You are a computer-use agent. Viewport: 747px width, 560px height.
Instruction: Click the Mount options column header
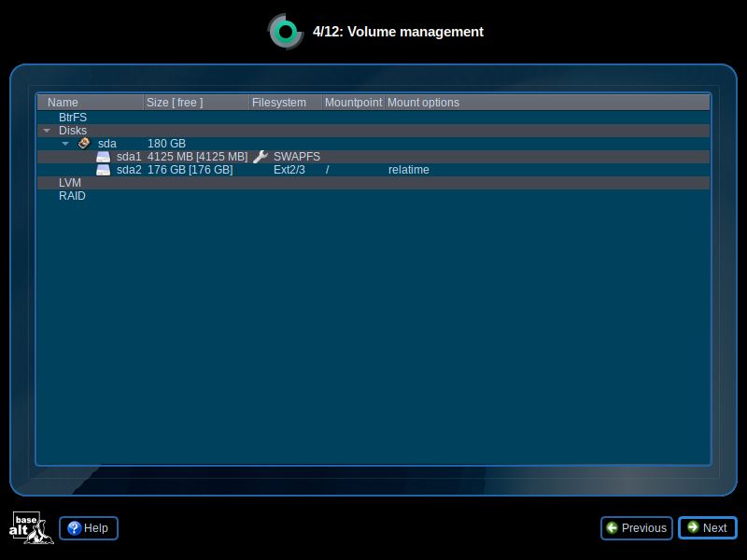(547, 103)
